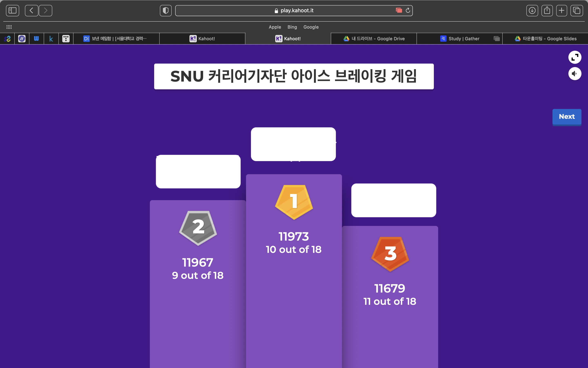Viewport: 588px width, 368px height.
Task: Open the Safari downloads button
Action: tap(532, 10)
